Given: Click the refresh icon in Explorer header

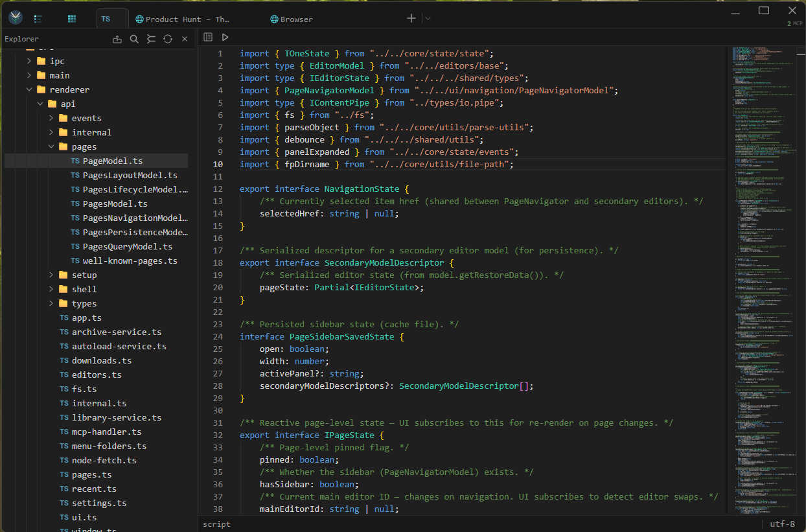Looking at the screenshot, I should (168, 39).
